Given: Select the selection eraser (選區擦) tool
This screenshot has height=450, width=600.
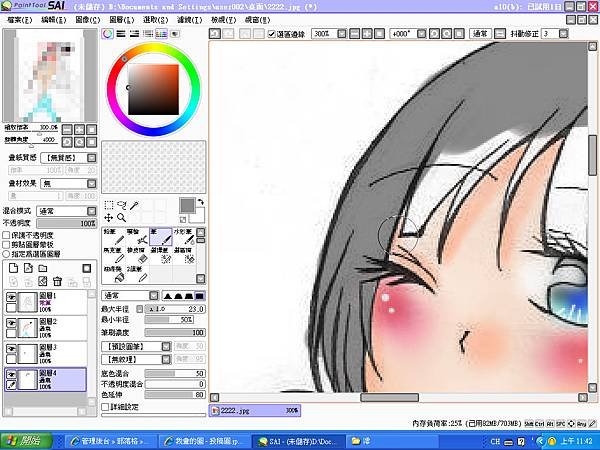Looking at the screenshot, I should coord(184,255).
